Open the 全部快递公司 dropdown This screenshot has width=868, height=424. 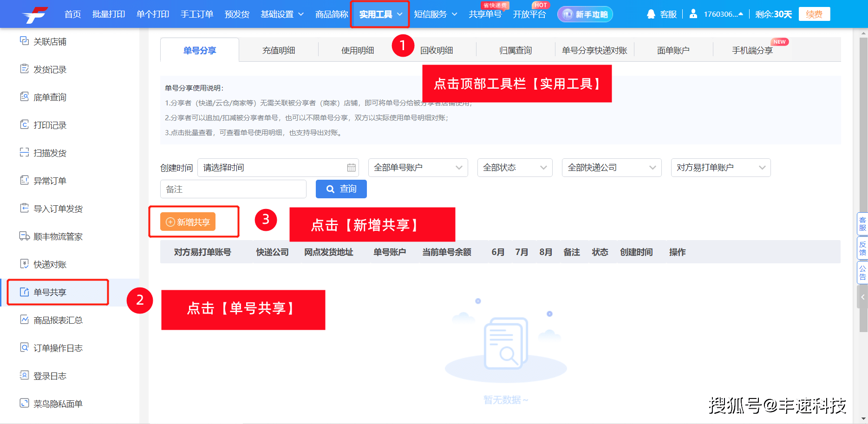pos(611,167)
